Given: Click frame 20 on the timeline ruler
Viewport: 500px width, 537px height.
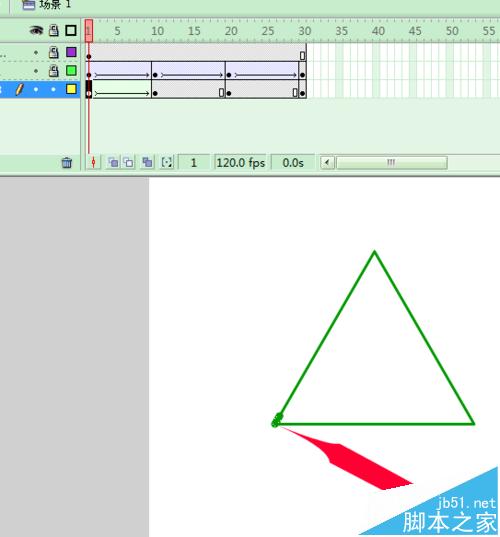Looking at the screenshot, I should (x=231, y=31).
